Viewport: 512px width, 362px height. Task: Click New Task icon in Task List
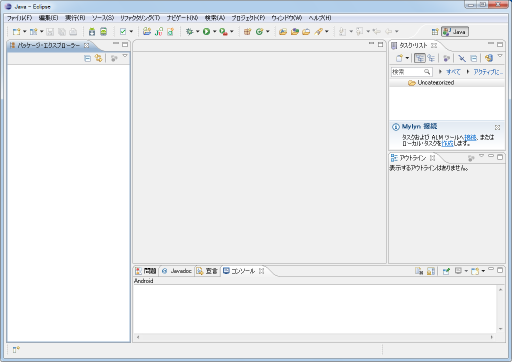tap(399, 58)
